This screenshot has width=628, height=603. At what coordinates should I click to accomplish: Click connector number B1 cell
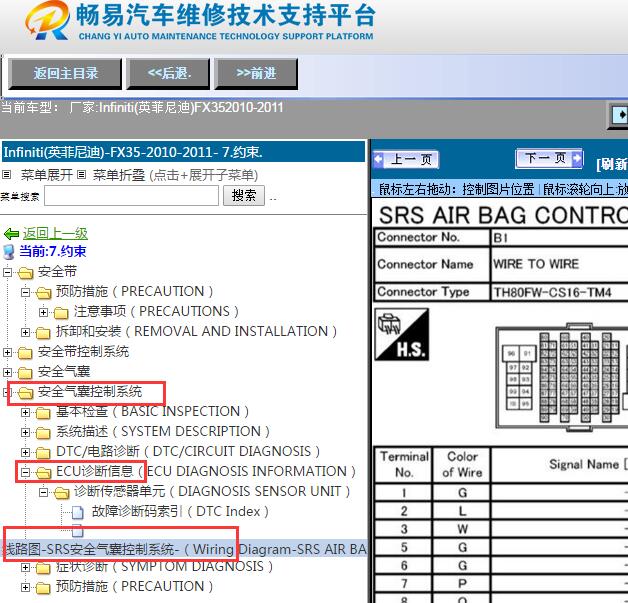pos(560,237)
